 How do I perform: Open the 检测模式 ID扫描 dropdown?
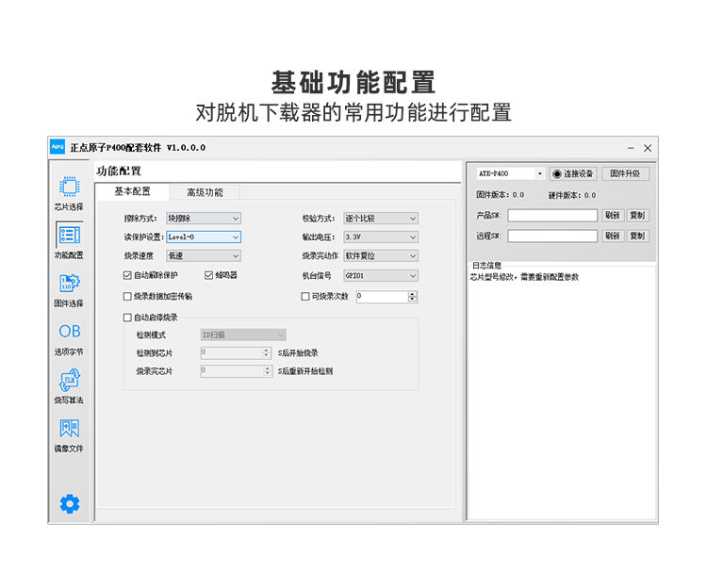click(x=243, y=335)
